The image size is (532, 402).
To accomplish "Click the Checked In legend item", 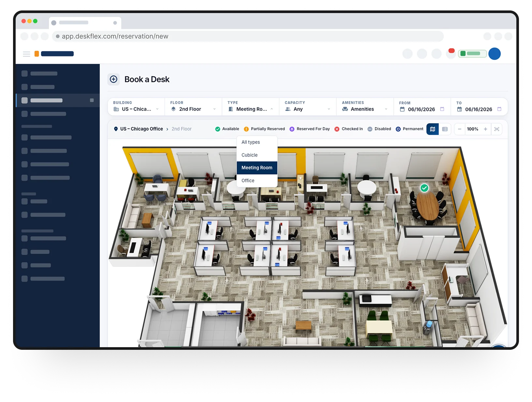I will [348, 129].
